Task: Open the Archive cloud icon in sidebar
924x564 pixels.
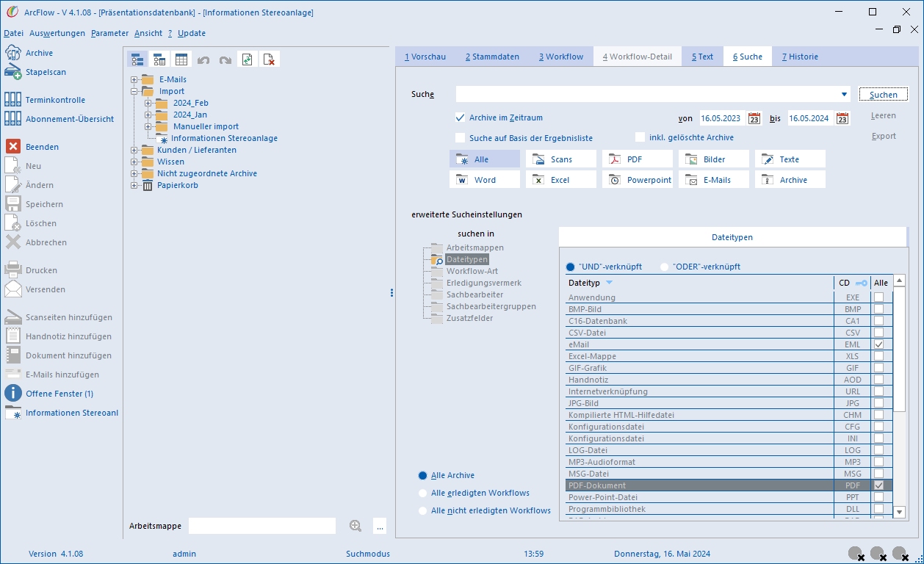Action: click(13, 53)
